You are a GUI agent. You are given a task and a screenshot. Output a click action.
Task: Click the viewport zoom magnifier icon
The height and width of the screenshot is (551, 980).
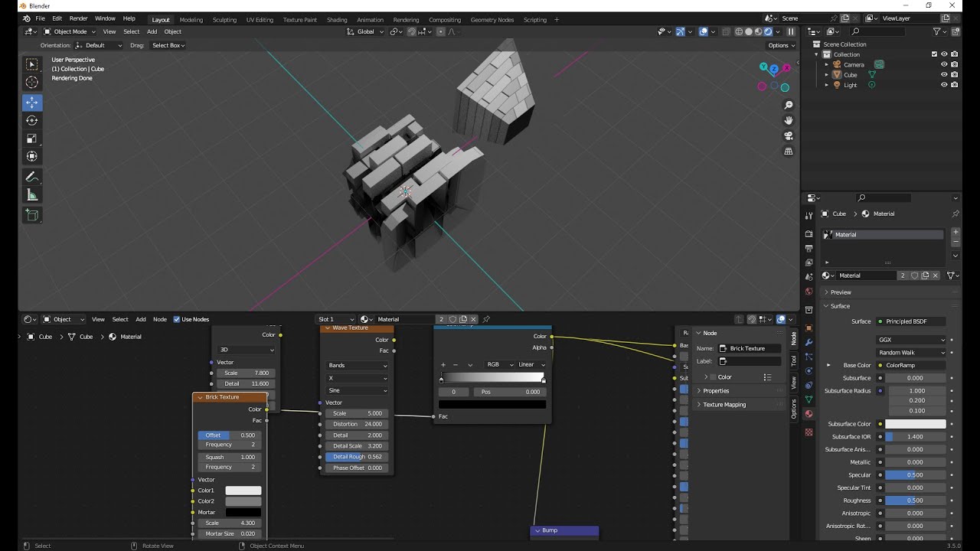(x=789, y=105)
